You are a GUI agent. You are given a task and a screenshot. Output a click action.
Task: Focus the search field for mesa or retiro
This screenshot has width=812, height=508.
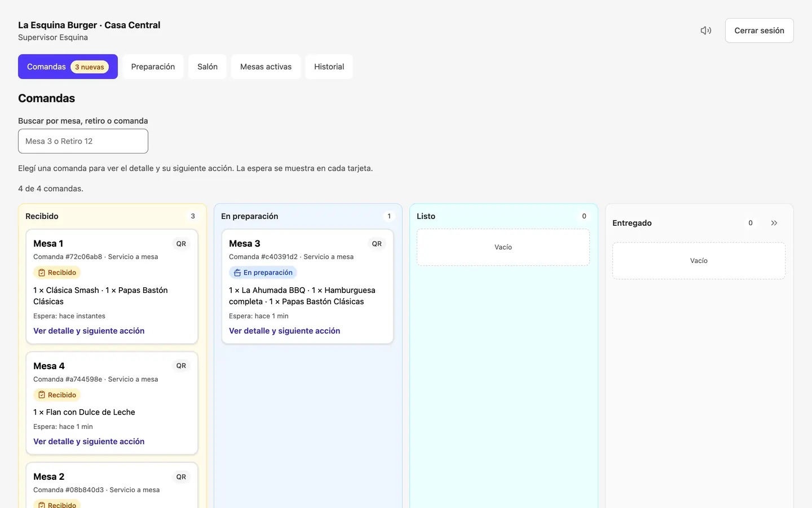[x=83, y=141]
